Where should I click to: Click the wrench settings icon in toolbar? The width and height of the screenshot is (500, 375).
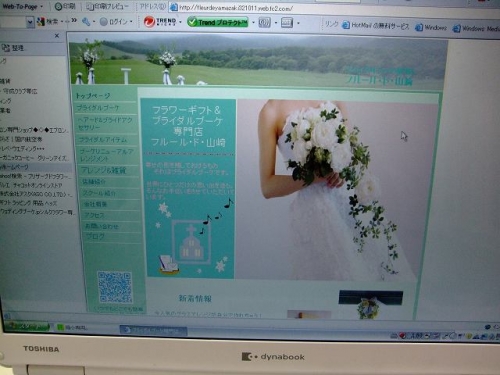(86, 22)
